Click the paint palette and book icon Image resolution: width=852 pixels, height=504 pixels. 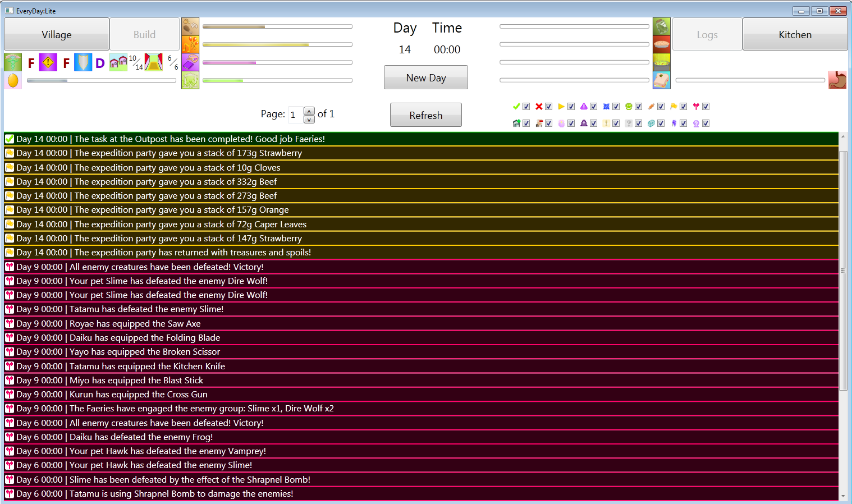coord(190,62)
